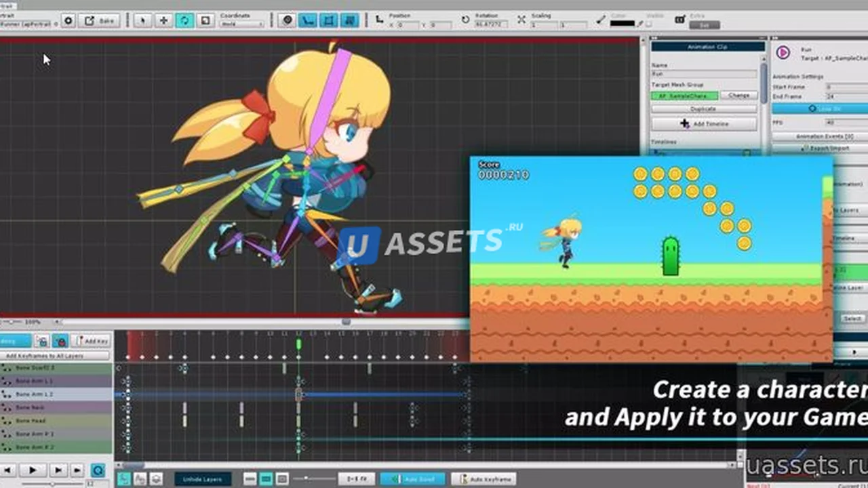The width and height of the screenshot is (868, 488).
Task: Select the Bone Arm L 2 timeline layer
Action: click(x=56, y=394)
